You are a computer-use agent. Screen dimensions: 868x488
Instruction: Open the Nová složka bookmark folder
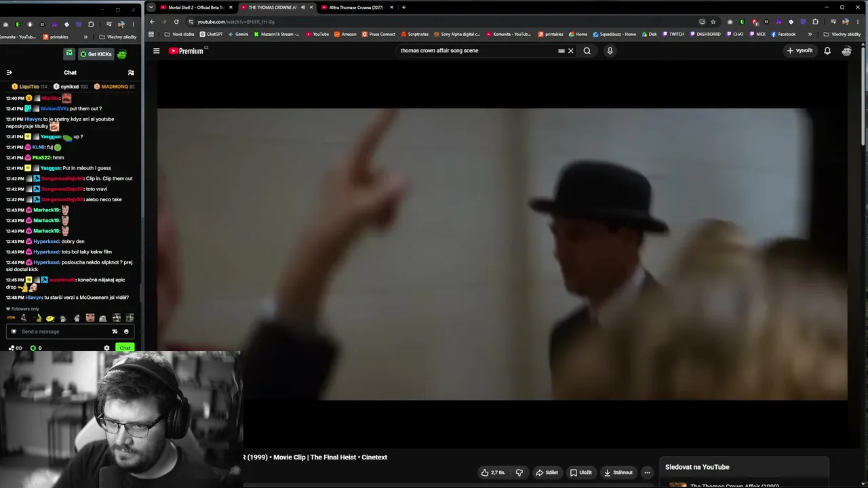pos(179,34)
